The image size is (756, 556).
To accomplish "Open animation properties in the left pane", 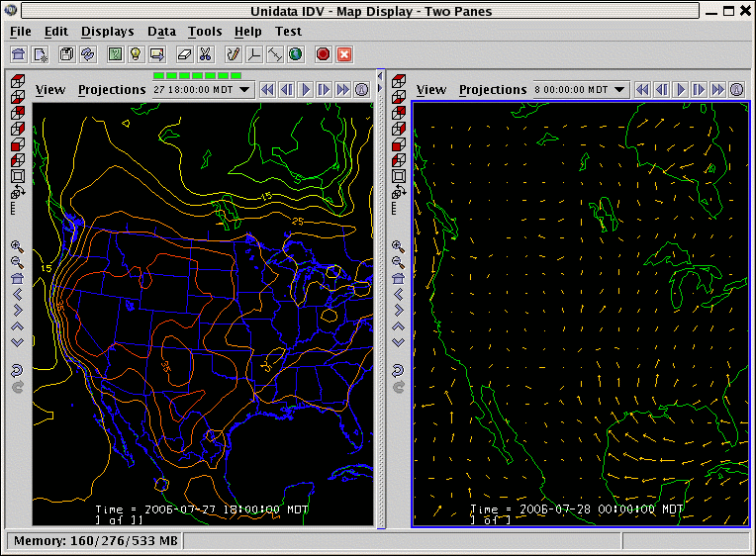I will [361, 89].
